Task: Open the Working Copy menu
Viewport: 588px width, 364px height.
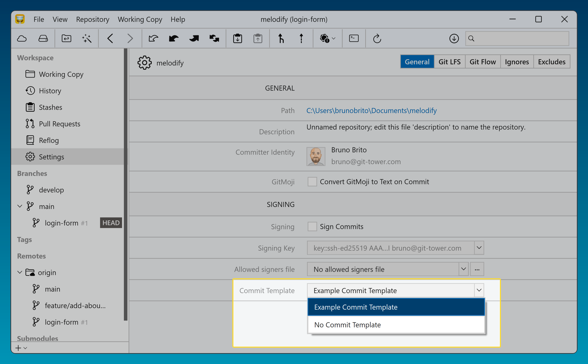Action: (x=140, y=19)
